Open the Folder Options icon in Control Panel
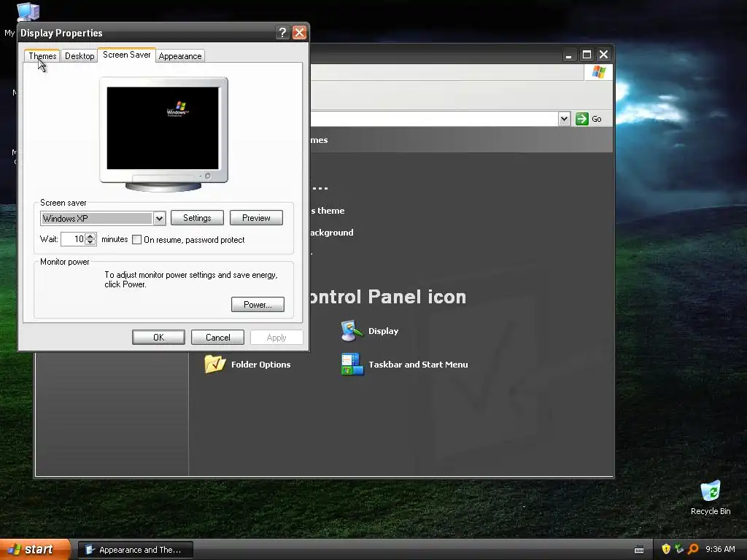 (215, 365)
